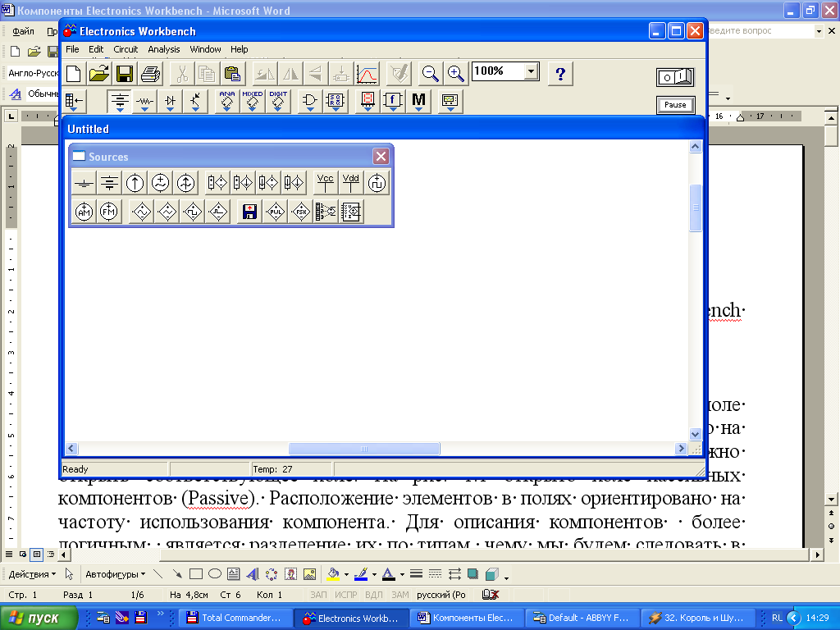
Task: Click the New circuit file icon
Action: click(73, 74)
